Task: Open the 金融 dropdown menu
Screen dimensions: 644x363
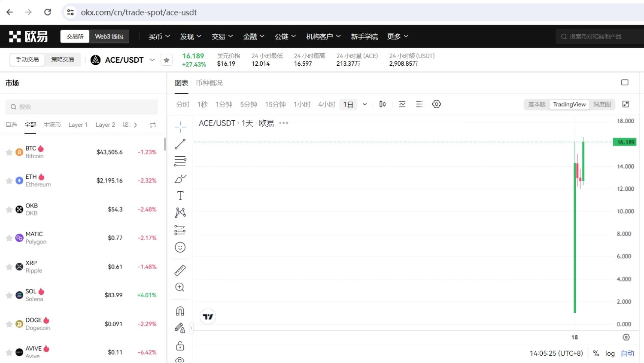Action: tap(254, 37)
